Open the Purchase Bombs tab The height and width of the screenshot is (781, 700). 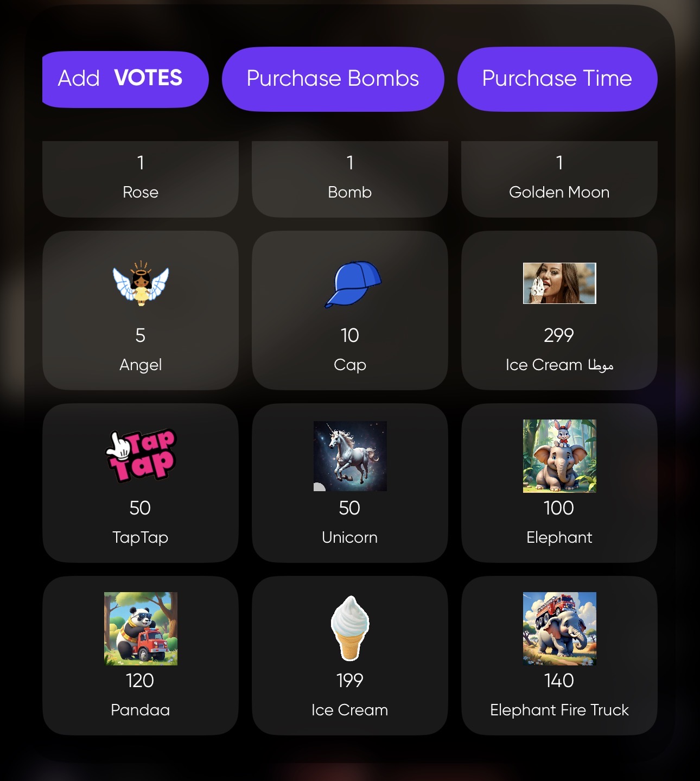point(333,79)
